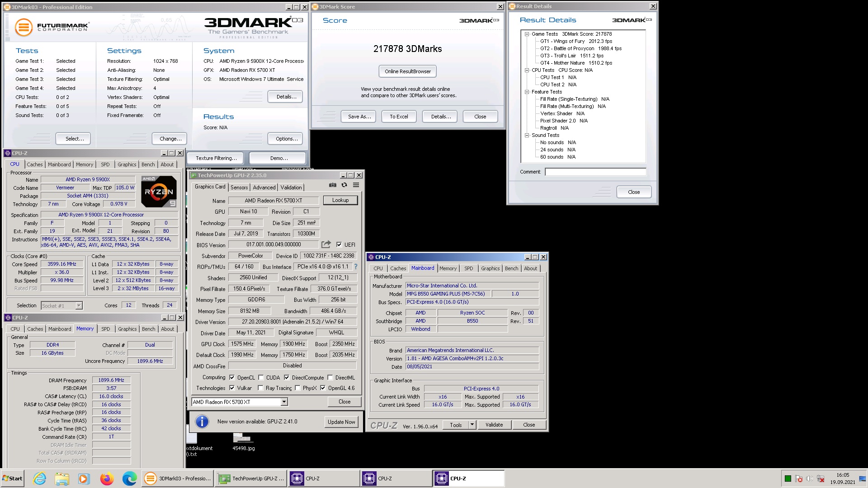Open the Windows Start button

pyautogui.click(x=13, y=479)
